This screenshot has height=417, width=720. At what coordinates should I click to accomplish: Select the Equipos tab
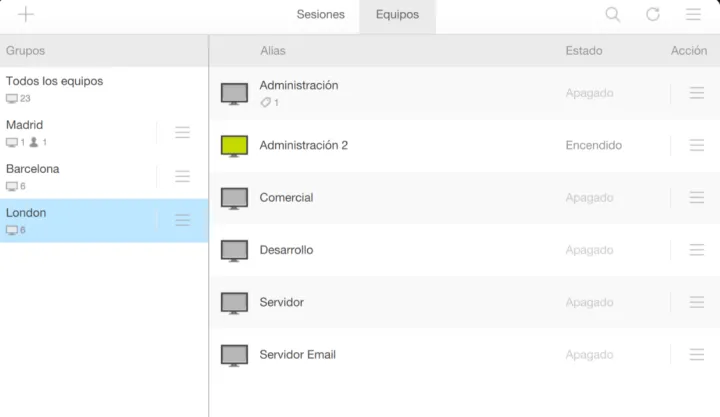(397, 15)
